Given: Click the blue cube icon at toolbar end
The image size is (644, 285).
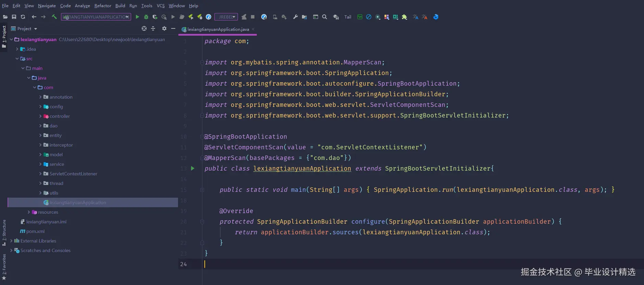Looking at the screenshot, I should point(436,17).
